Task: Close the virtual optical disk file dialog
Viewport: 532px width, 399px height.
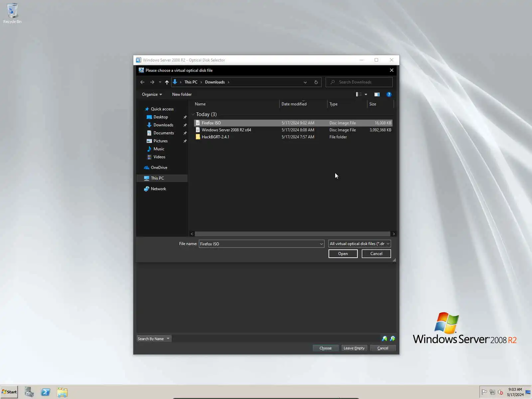Action: tap(391, 70)
